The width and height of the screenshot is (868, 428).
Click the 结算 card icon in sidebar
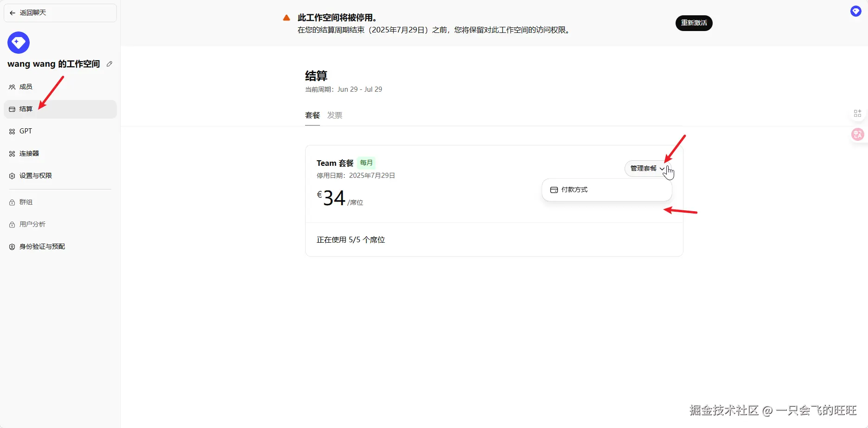coord(12,109)
